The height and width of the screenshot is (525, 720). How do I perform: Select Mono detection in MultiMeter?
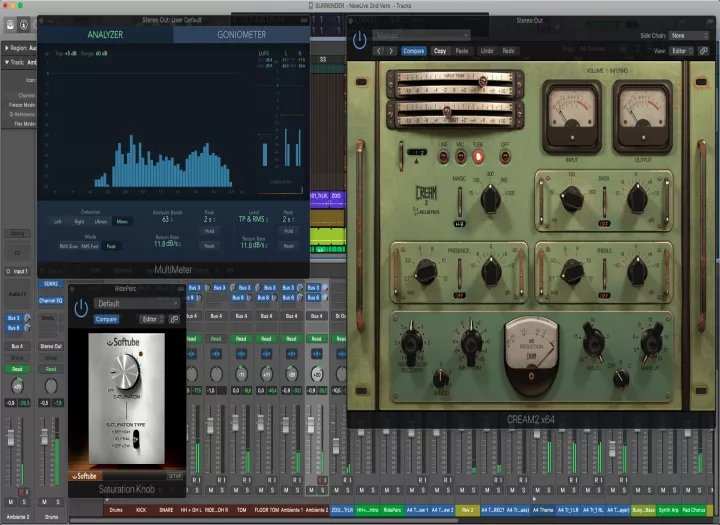[x=123, y=221]
